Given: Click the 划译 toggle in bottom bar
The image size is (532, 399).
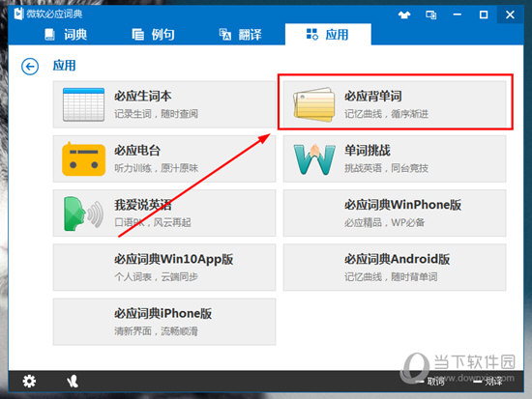Looking at the screenshot, I should tap(488, 382).
